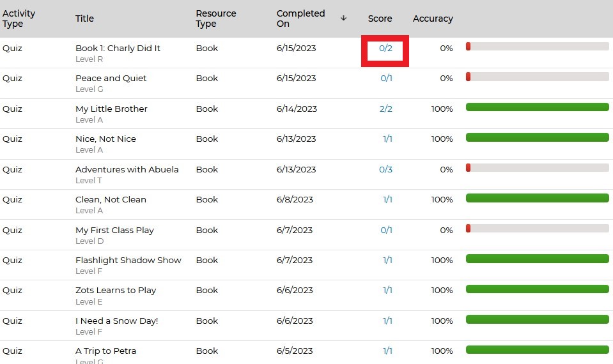Open the 2/2 score for My Little Brother

(x=385, y=109)
